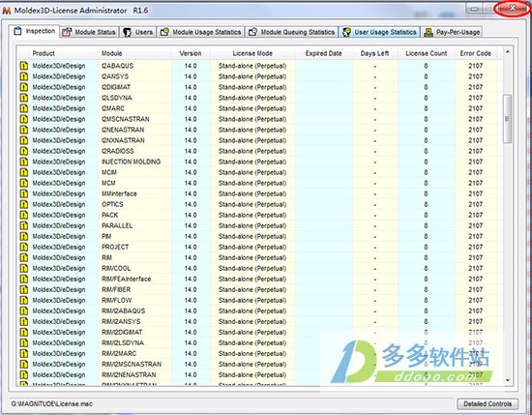Click the license icon for I2MARC row
The width and height of the screenshot is (532, 415).
pyautogui.click(x=23, y=108)
